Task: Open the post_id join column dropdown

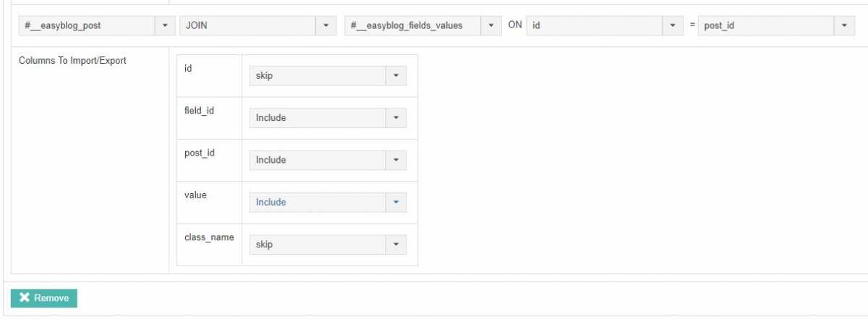Action: pos(767,25)
